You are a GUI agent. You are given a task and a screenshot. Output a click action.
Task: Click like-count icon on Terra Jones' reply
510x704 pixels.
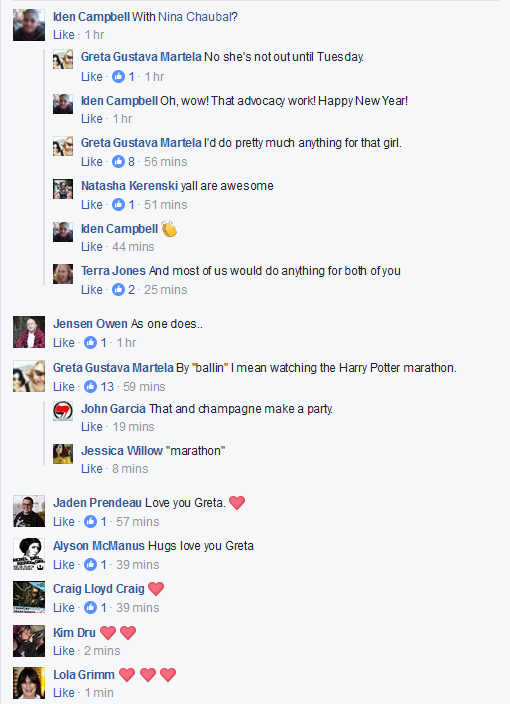point(118,290)
